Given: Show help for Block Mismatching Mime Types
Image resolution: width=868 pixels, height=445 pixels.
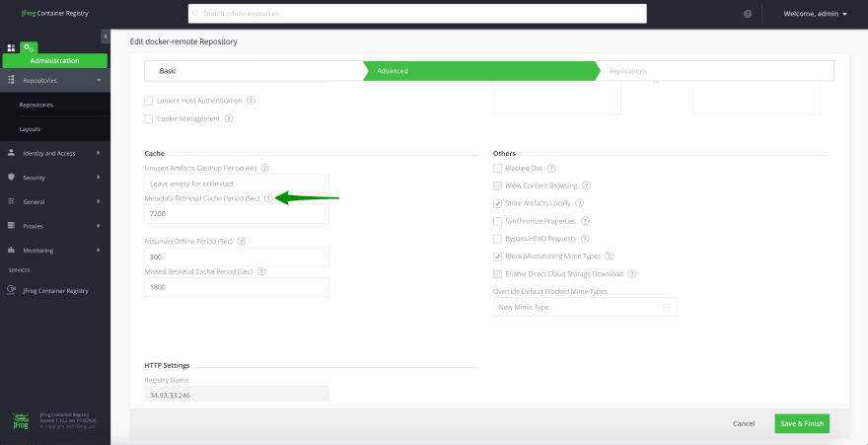Looking at the screenshot, I should coord(610,257).
